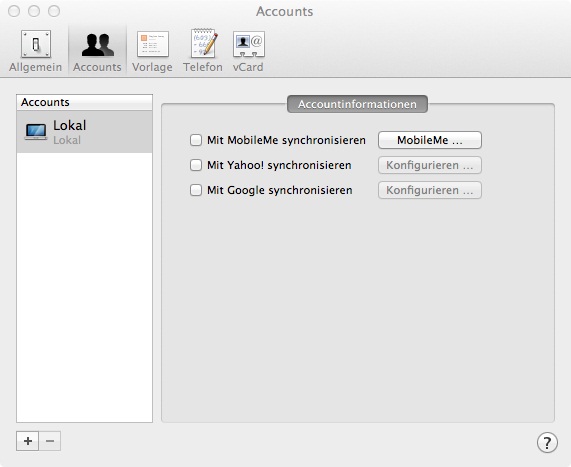Select the Accountinformationen tab
Viewport: 571px width, 467px height.
(357, 104)
